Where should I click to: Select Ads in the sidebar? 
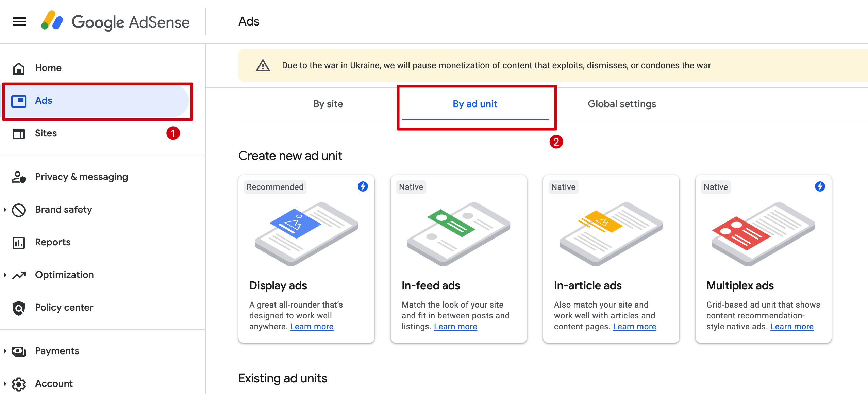pos(44,101)
